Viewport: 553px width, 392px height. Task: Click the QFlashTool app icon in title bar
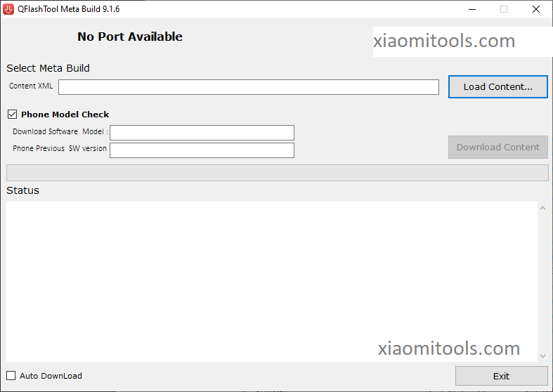tap(10, 9)
